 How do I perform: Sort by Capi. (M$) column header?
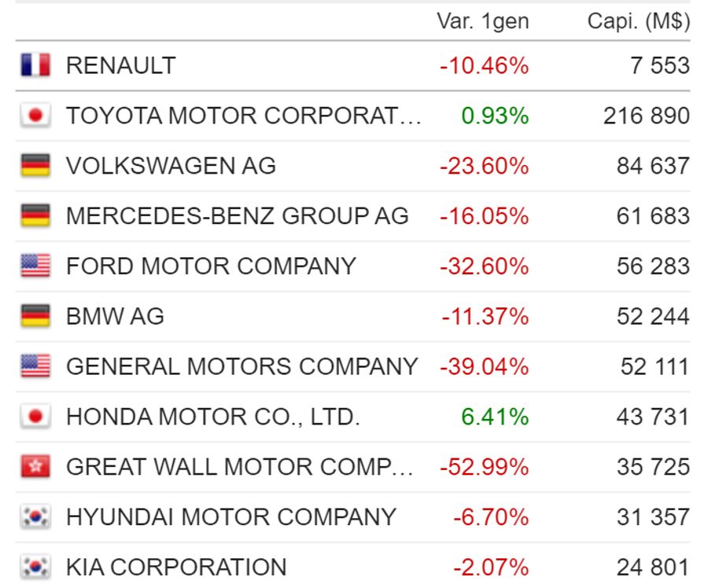(x=639, y=21)
